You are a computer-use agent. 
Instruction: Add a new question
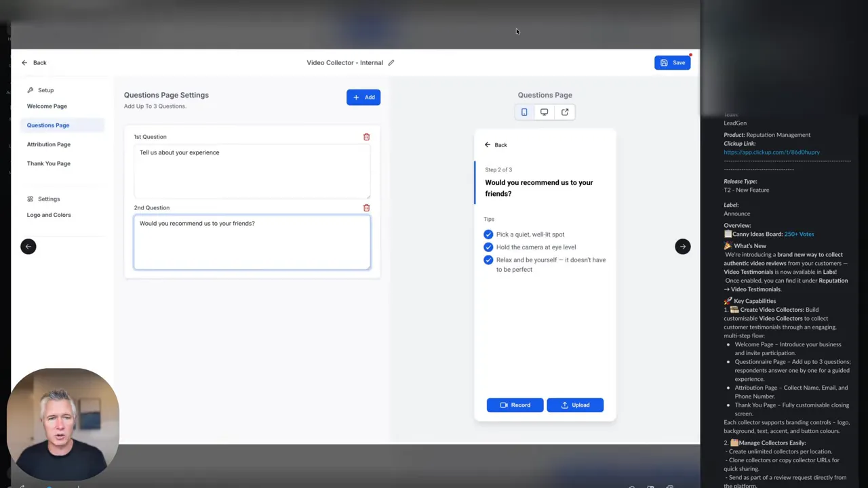pos(363,97)
